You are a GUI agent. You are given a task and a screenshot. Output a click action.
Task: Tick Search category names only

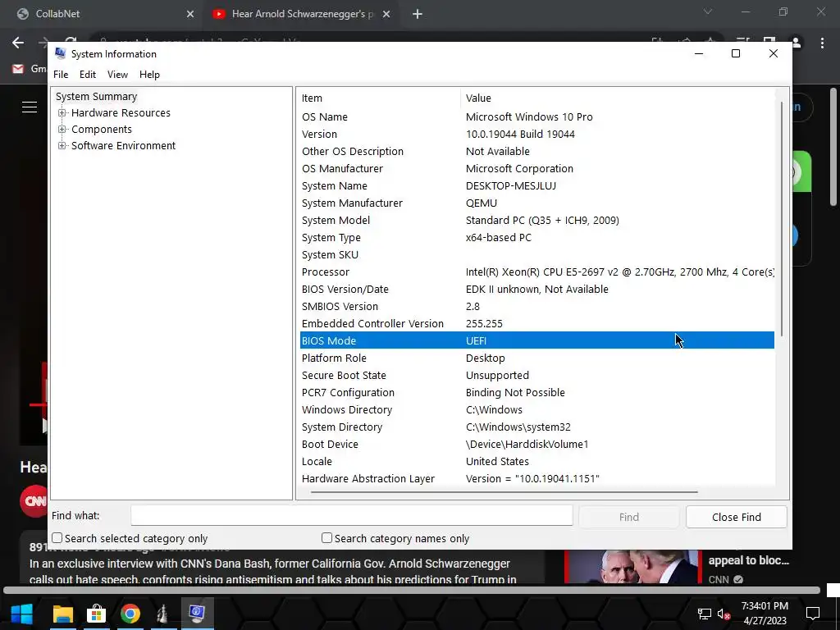(326, 538)
